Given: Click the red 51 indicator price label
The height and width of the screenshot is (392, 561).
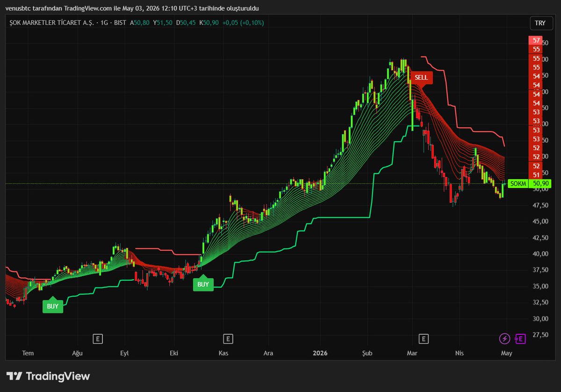Looking at the screenshot, I should (x=536, y=175).
